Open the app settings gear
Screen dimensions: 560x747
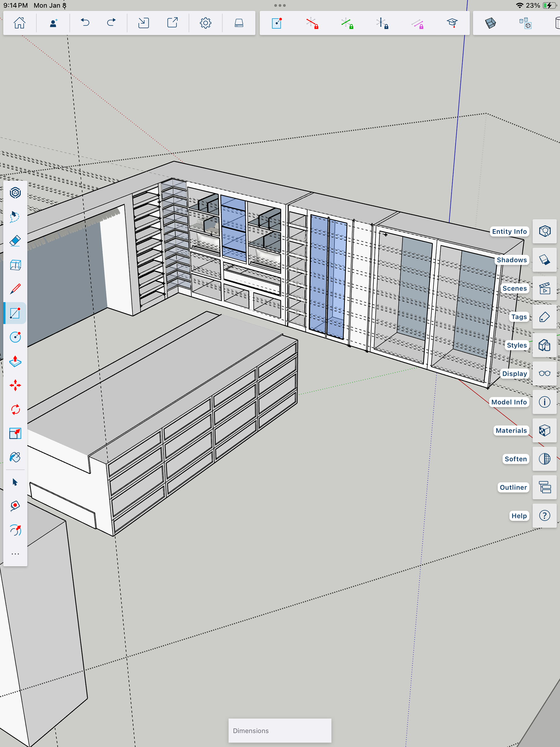[205, 23]
